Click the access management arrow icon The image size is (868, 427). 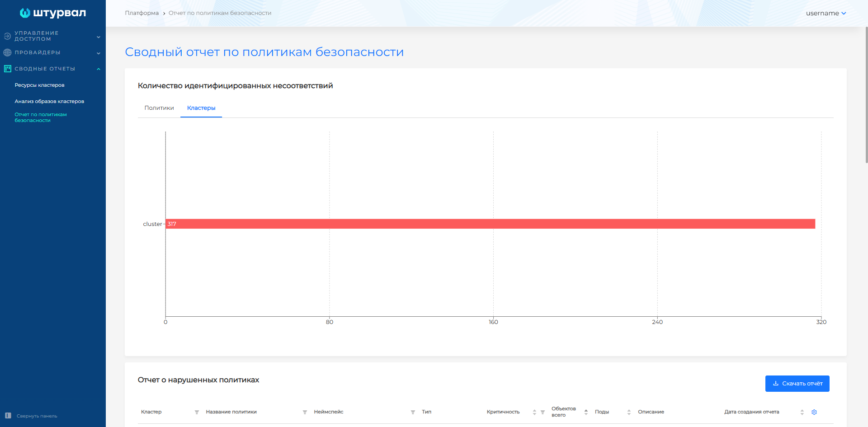coord(7,36)
